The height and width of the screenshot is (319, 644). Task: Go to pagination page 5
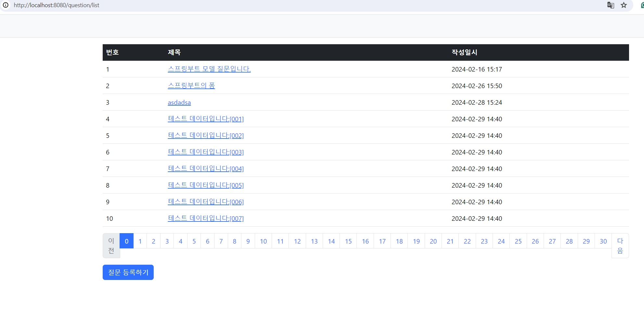pos(194,241)
